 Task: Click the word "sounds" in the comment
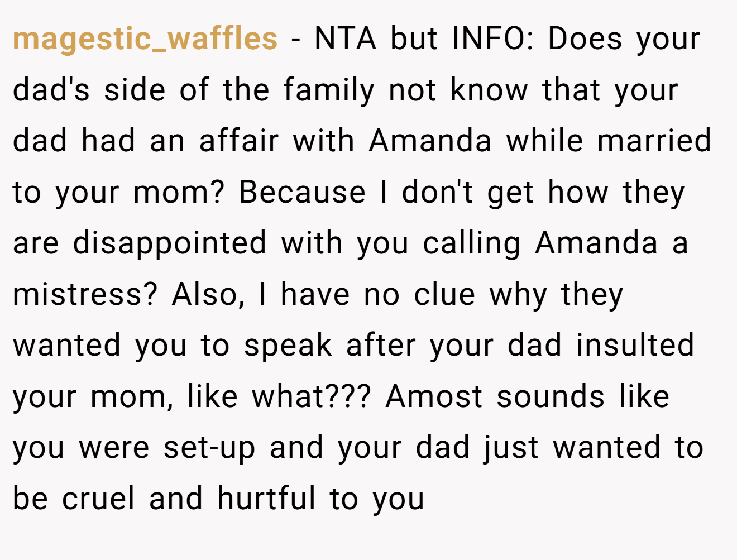tap(551, 398)
